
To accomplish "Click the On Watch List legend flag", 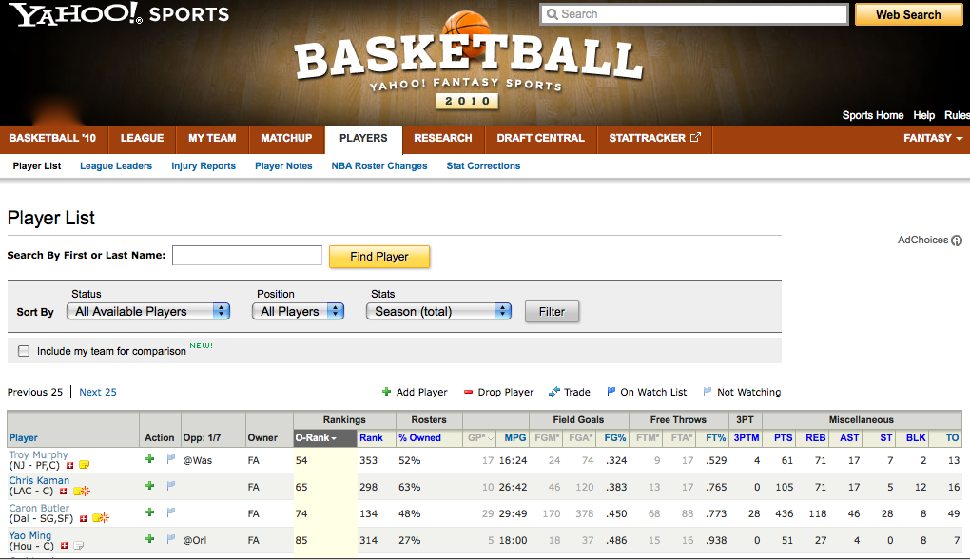I will pyautogui.click(x=611, y=391).
